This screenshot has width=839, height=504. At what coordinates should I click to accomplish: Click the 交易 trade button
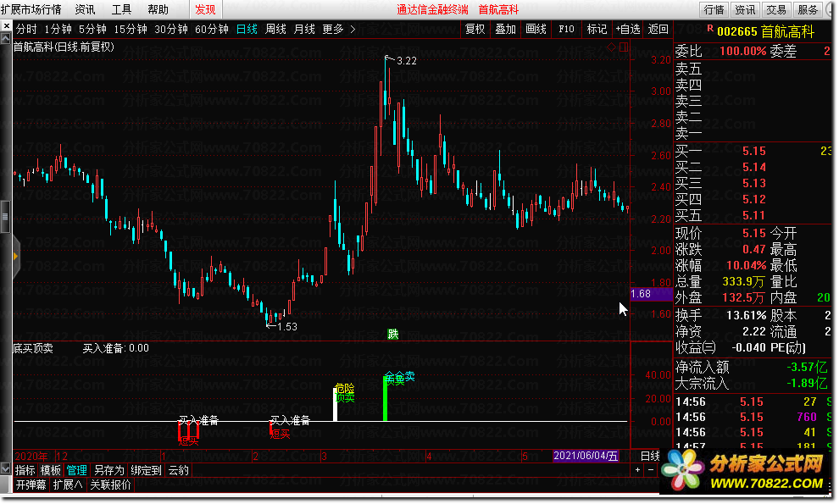coord(775,9)
